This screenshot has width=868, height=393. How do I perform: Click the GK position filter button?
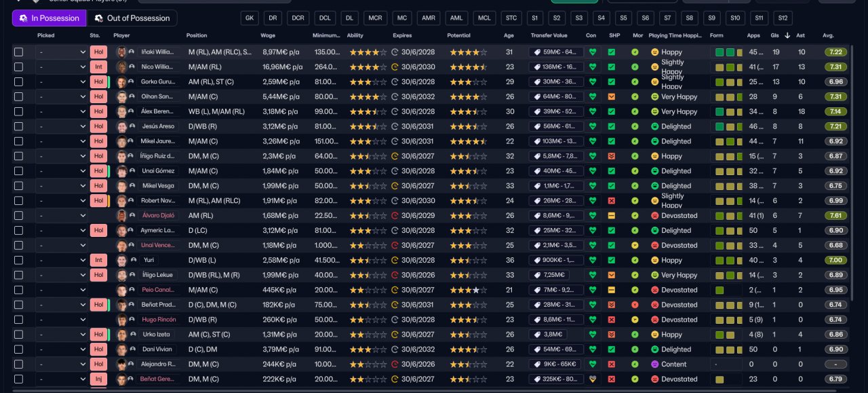coord(250,18)
